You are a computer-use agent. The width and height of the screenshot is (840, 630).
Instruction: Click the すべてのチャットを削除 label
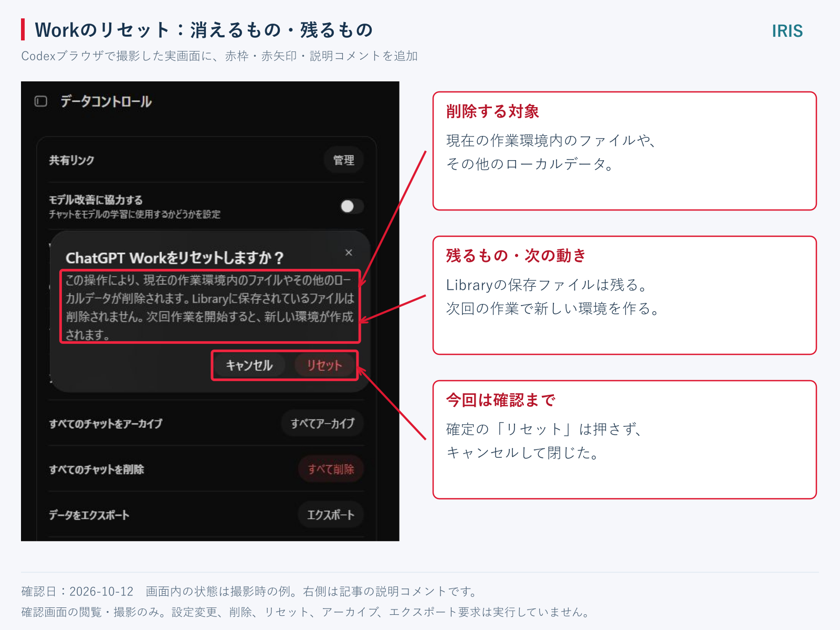97,469
